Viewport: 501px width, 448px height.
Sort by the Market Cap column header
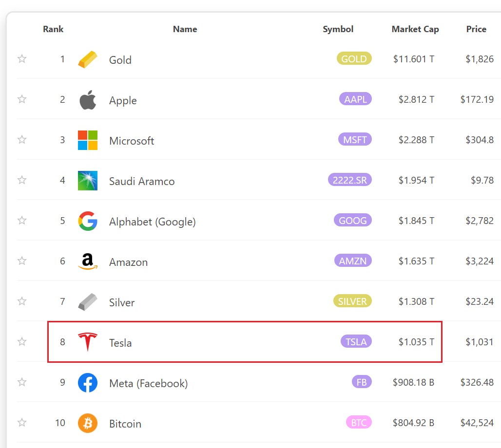(415, 29)
